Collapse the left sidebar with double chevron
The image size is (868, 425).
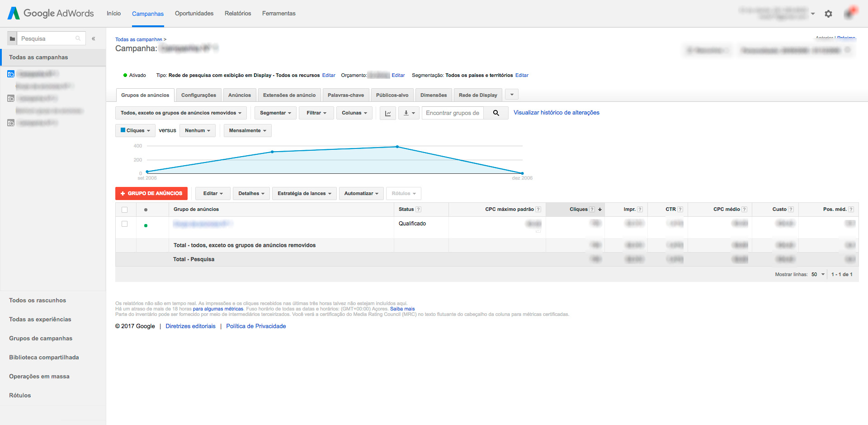click(x=94, y=38)
